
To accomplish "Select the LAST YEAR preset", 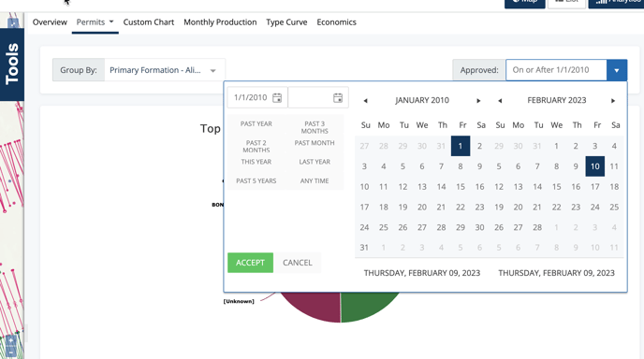I will coord(315,162).
